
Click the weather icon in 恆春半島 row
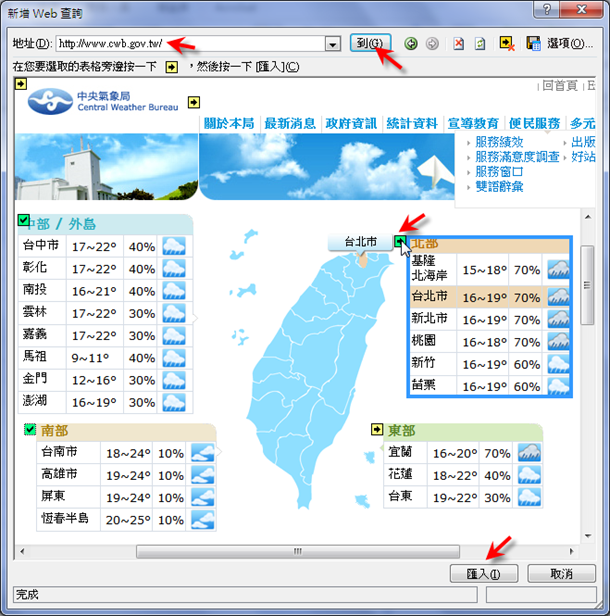pos(203,520)
